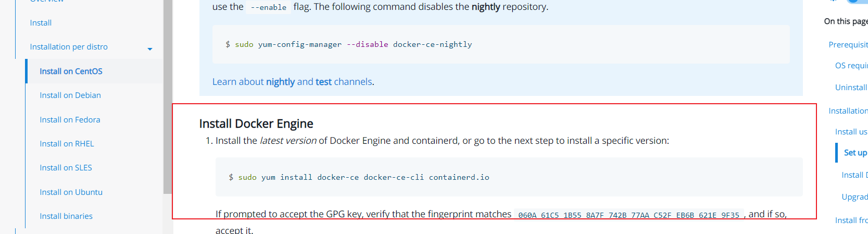Open the Install binaries page

point(66,216)
